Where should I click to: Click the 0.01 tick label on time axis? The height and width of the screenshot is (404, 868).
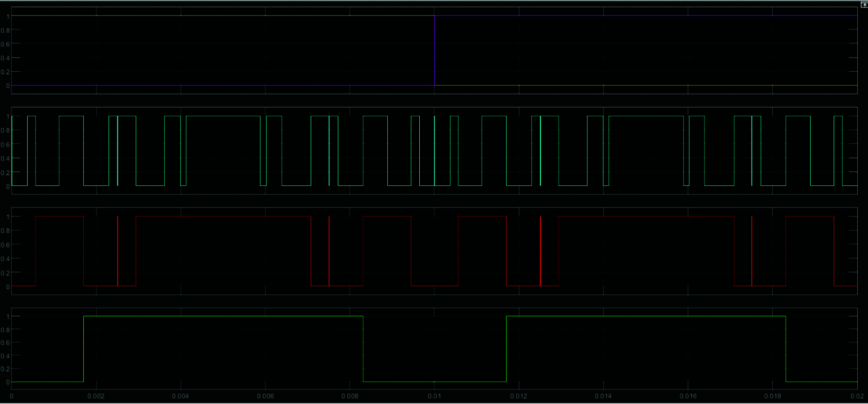[x=434, y=396]
